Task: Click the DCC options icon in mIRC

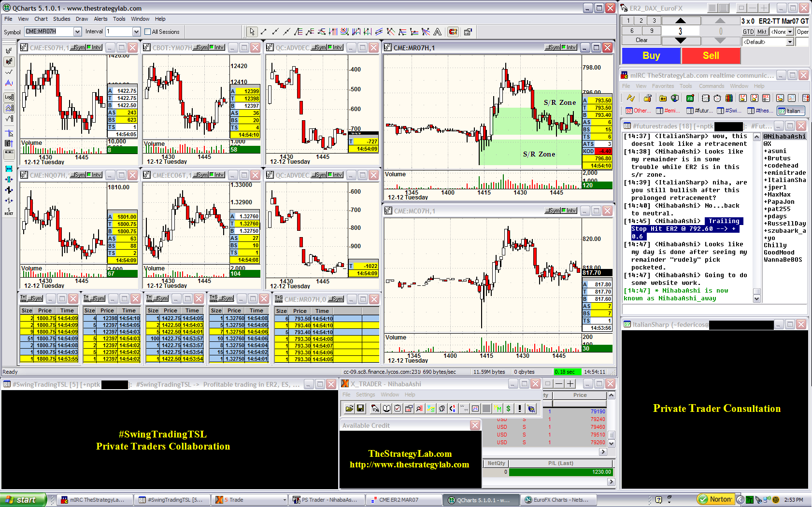Action: point(767,98)
